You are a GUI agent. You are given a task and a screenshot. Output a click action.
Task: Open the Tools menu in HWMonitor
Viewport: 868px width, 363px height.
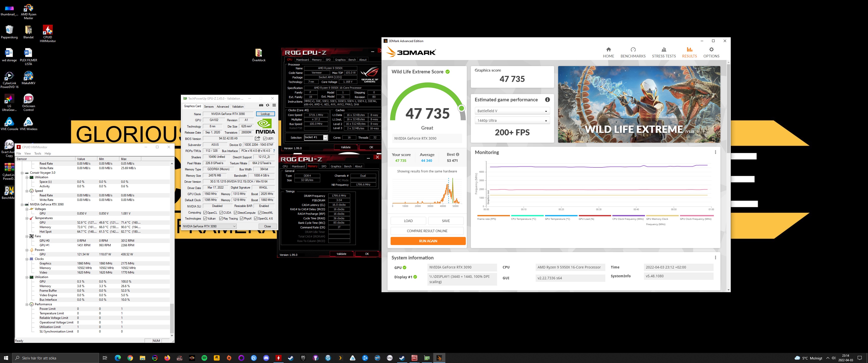point(37,153)
